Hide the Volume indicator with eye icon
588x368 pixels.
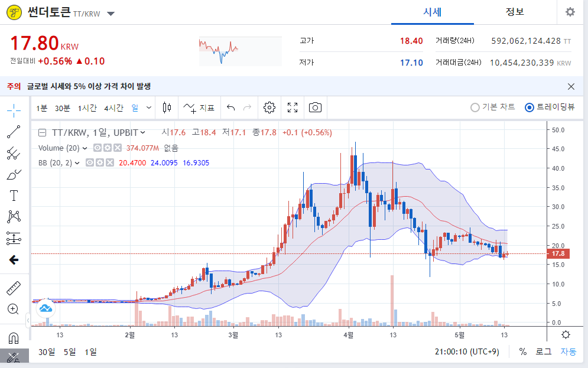click(97, 148)
